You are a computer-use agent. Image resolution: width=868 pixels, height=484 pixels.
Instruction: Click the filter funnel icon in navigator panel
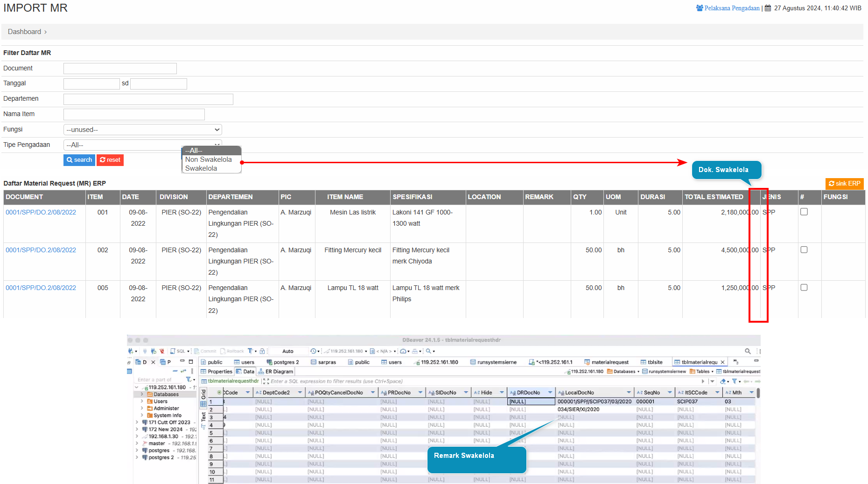(x=189, y=380)
